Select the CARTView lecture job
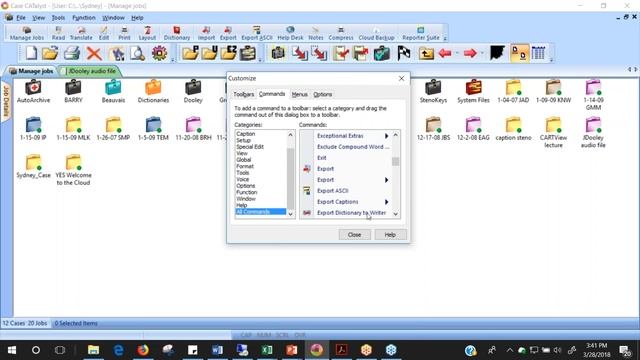The image size is (640, 360). tap(553, 133)
